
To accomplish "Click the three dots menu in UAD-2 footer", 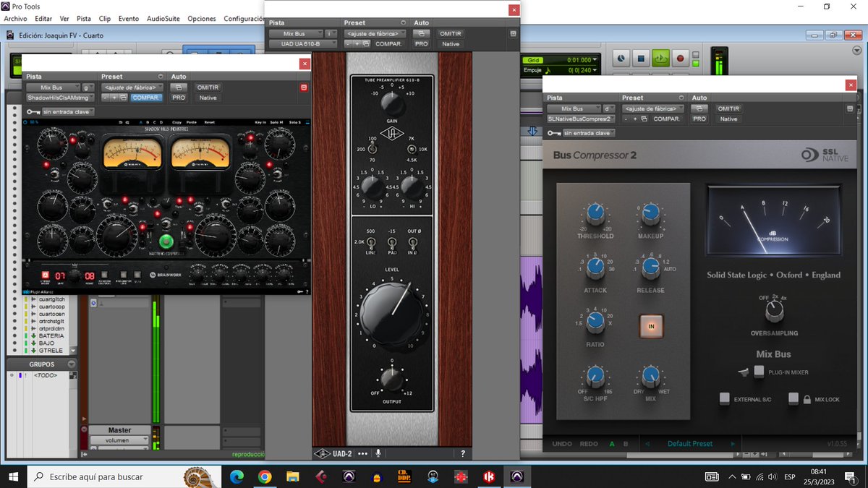I will click(362, 453).
